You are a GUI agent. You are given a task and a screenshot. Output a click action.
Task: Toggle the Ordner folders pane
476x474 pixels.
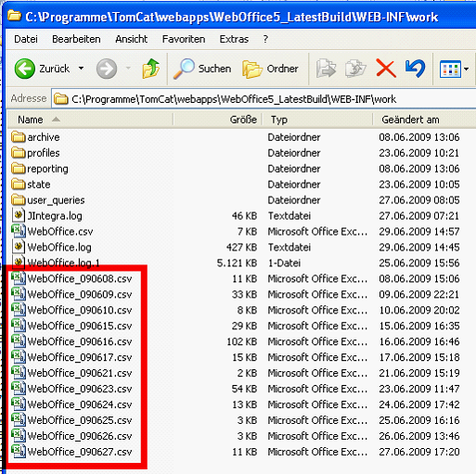pos(270,69)
